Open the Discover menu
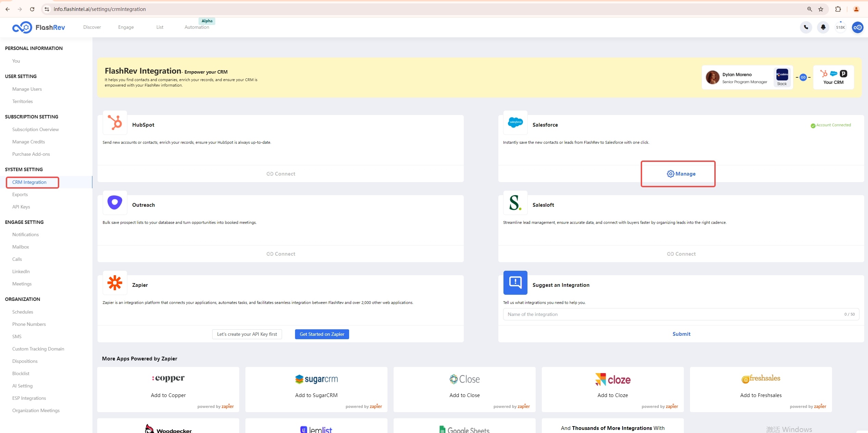 point(92,27)
